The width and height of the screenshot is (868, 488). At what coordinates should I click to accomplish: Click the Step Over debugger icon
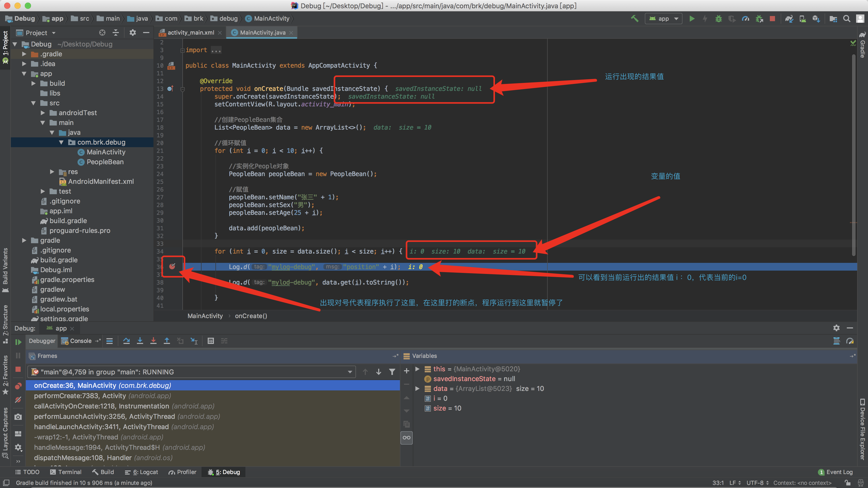click(x=126, y=341)
